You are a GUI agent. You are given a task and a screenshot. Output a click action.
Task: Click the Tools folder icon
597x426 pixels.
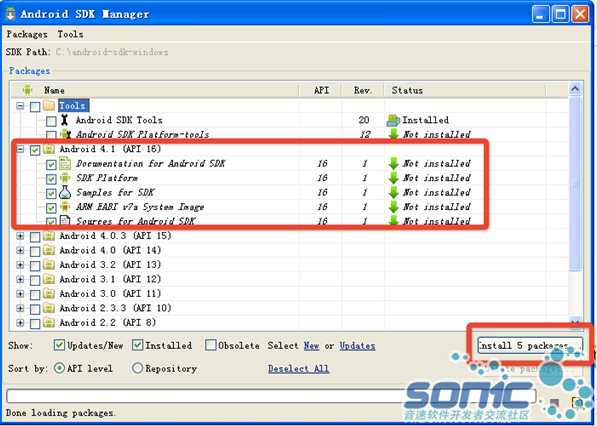[49, 105]
